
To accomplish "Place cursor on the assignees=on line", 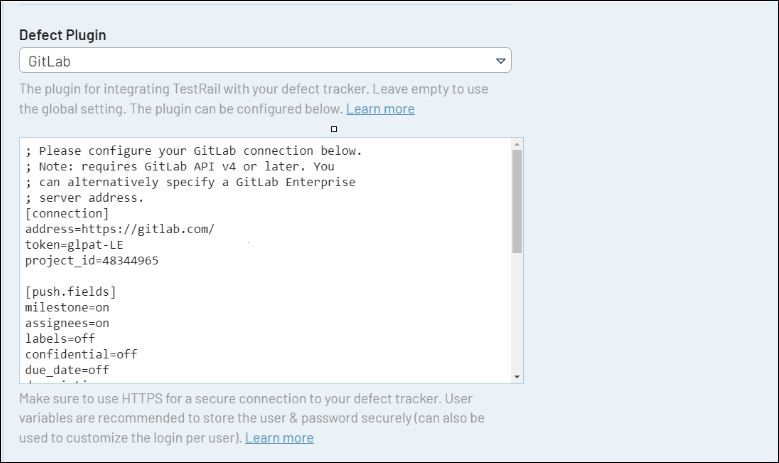I will pyautogui.click(x=67, y=324).
